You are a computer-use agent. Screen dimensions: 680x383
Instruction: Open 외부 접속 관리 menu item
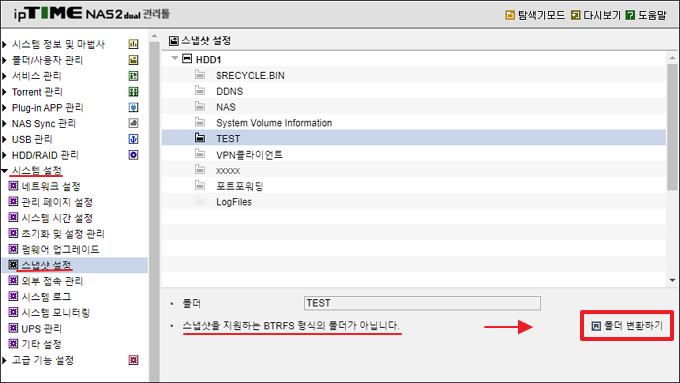pyautogui.click(x=52, y=281)
